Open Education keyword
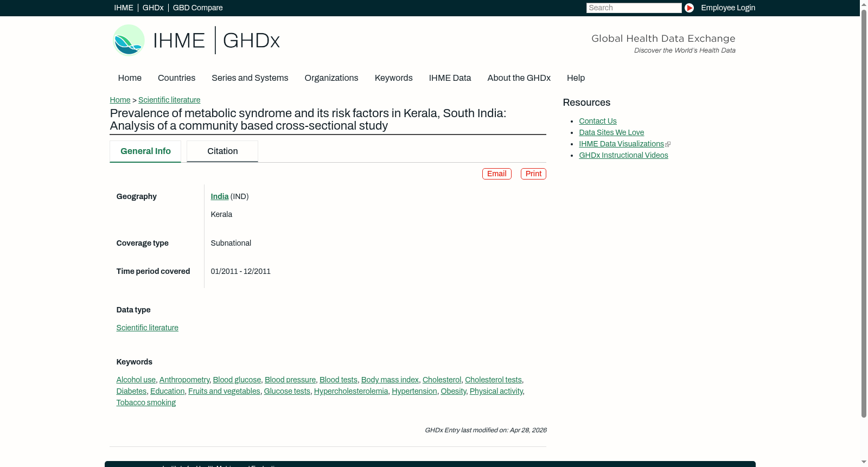Image resolution: width=868 pixels, height=467 pixels. click(168, 391)
